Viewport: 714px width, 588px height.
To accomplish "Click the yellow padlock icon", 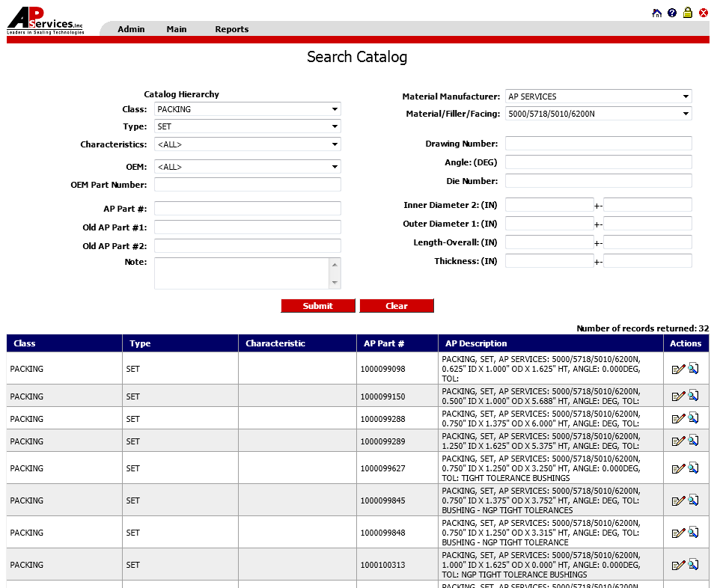I will pyautogui.click(x=688, y=13).
